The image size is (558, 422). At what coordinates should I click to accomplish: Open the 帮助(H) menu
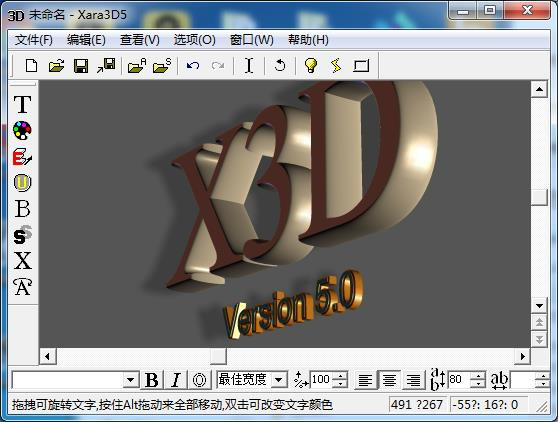308,39
